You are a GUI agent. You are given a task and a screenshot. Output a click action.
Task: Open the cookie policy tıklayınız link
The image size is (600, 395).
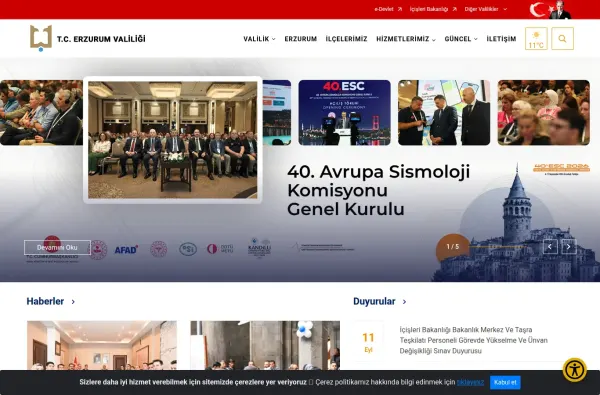point(470,382)
